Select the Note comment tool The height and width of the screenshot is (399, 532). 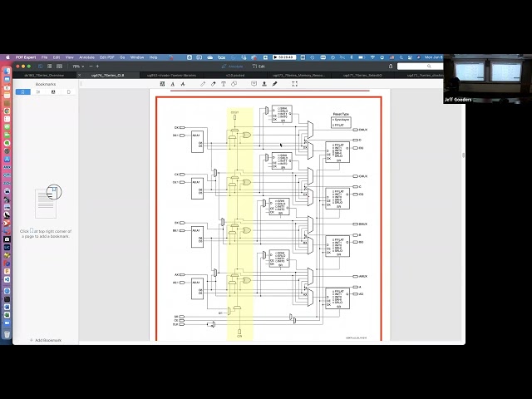pyautogui.click(x=254, y=84)
